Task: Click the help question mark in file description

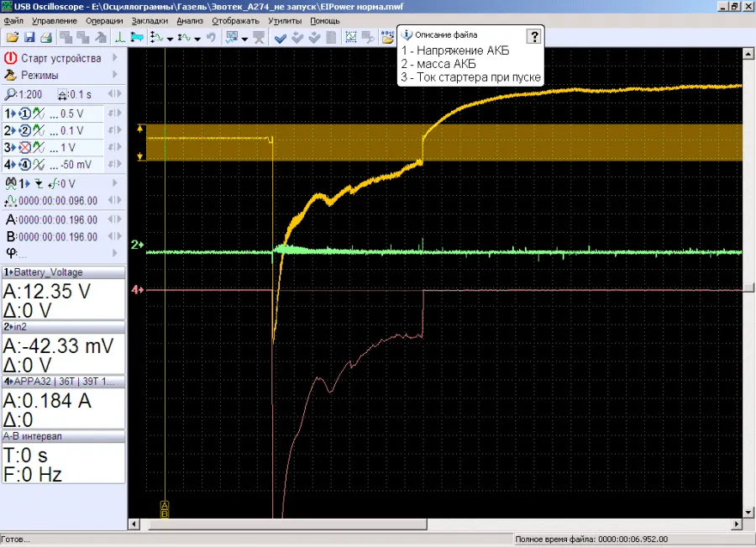Action: click(533, 36)
